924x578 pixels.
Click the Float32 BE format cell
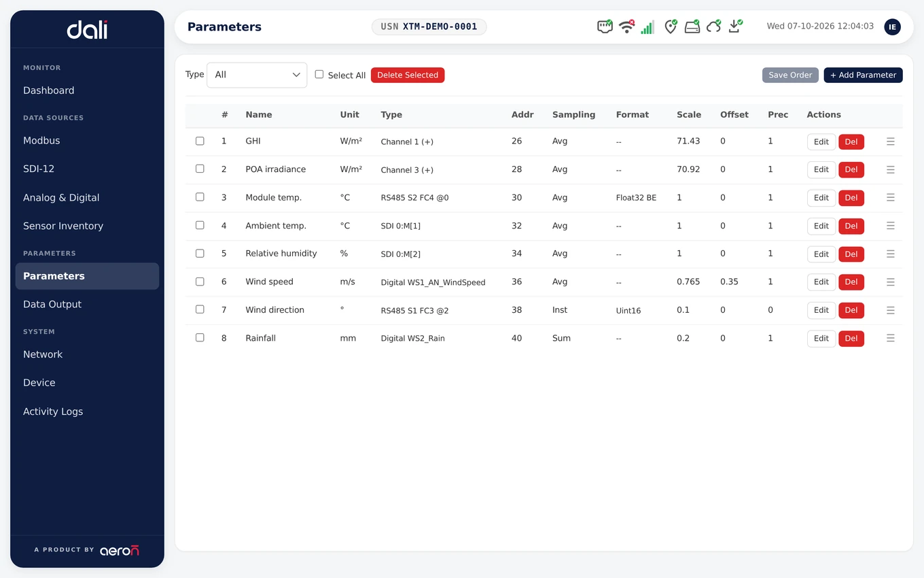(x=636, y=198)
